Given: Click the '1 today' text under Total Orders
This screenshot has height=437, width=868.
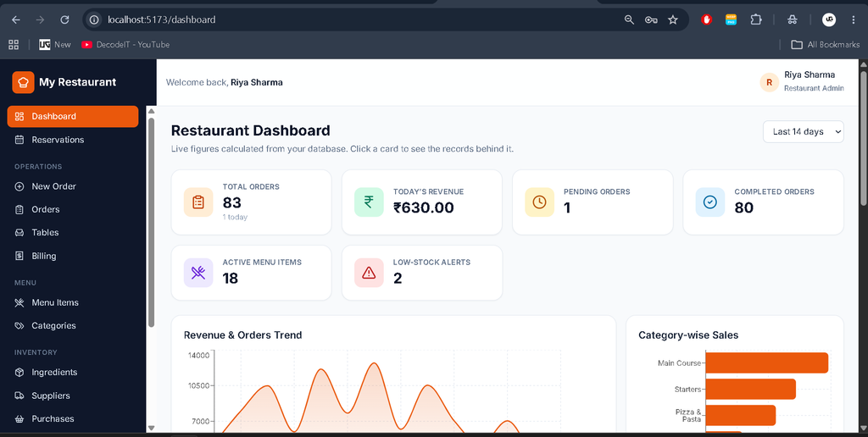Looking at the screenshot, I should tap(236, 218).
